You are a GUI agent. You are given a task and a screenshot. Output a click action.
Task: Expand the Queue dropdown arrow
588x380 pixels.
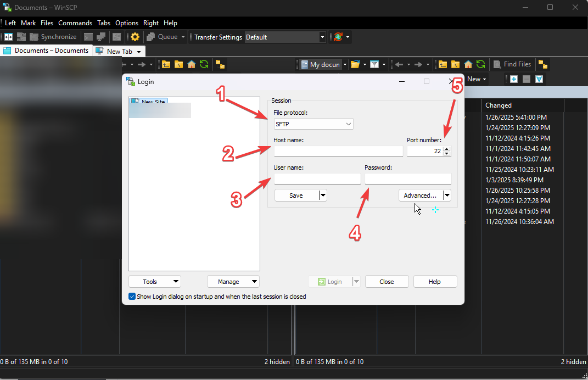point(183,37)
